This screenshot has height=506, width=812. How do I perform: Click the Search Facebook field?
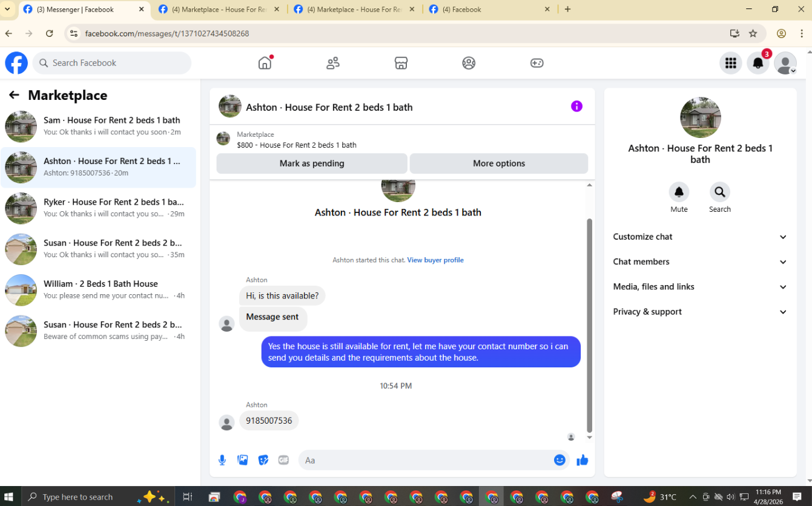click(112, 63)
